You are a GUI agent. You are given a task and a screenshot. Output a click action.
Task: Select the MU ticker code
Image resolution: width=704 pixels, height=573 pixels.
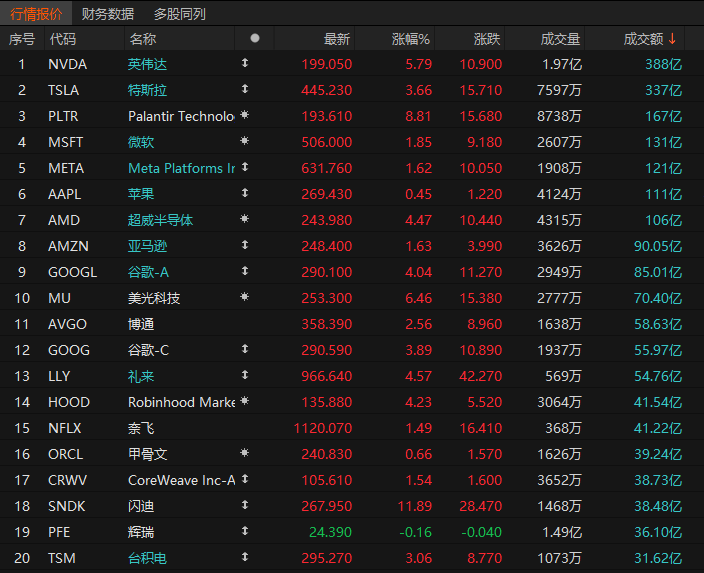(x=59, y=298)
